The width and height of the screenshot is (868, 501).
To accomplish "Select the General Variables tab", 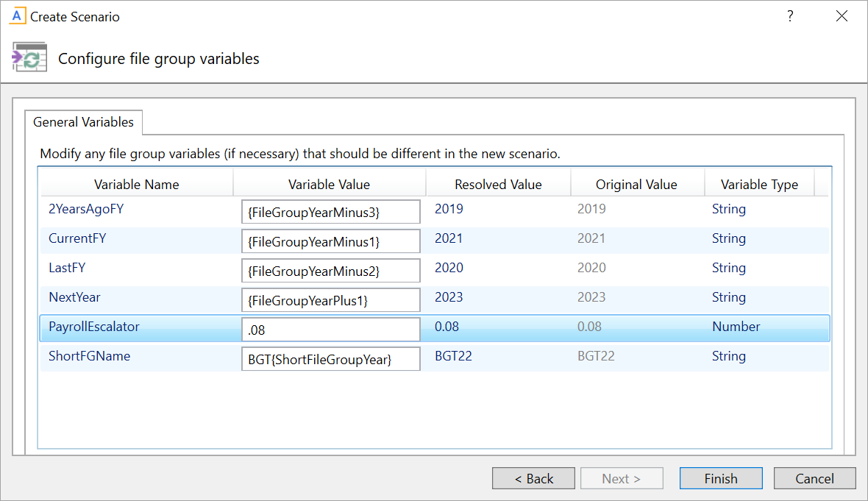I will pyautogui.click(x=83, y=122).
